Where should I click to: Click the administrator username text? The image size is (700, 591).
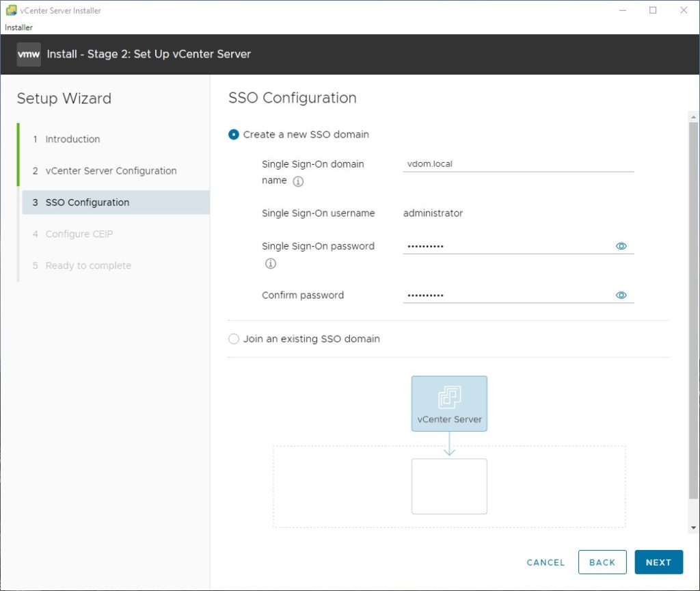pos(433,213)
